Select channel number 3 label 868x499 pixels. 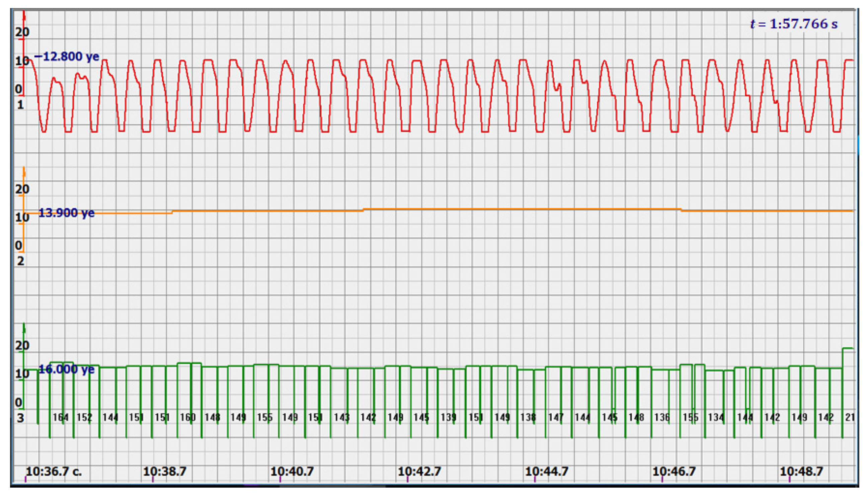pyautogui.click(x=20, y=418)
